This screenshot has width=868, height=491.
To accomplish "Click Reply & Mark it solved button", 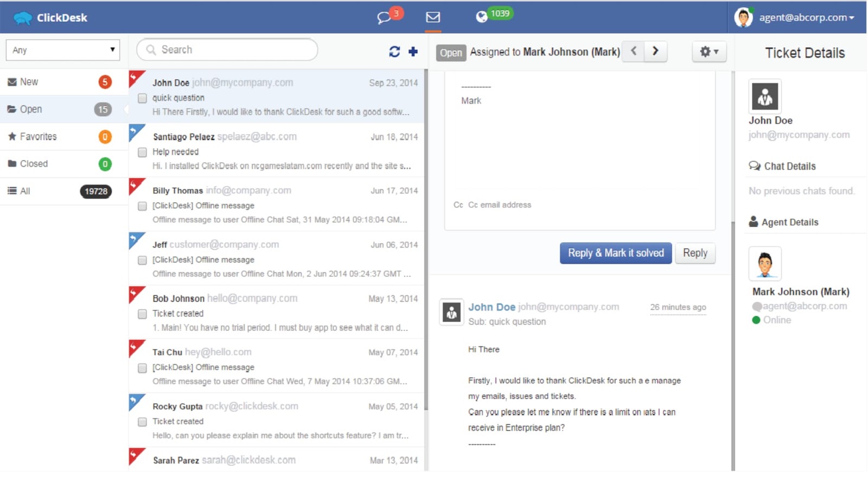I will click(x=616, y=253).
